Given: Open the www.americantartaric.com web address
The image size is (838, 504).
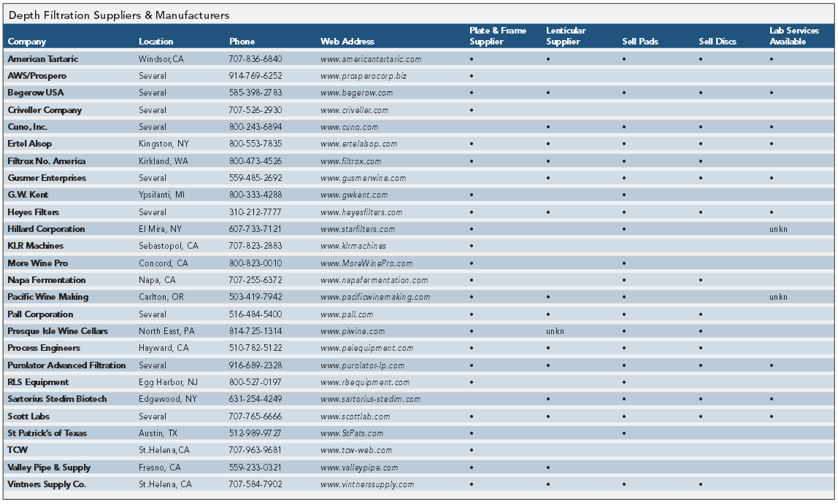Looking at the screenshot, I should (370, 59).
